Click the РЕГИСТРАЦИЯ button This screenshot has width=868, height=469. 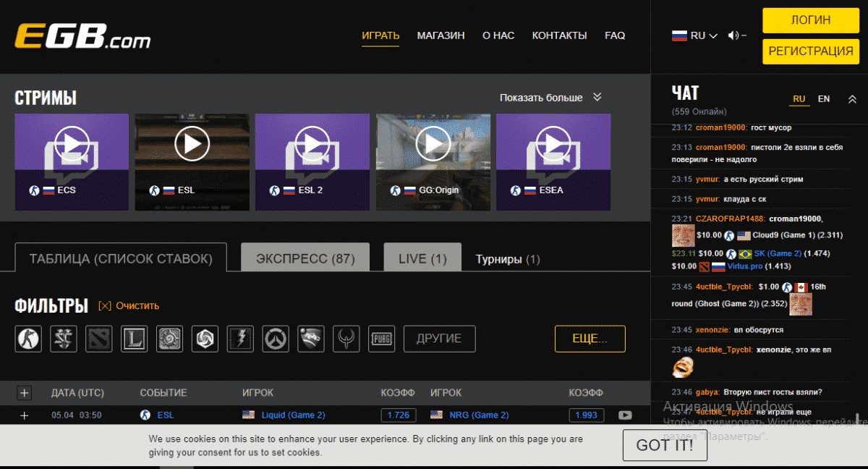pos(810,51)
